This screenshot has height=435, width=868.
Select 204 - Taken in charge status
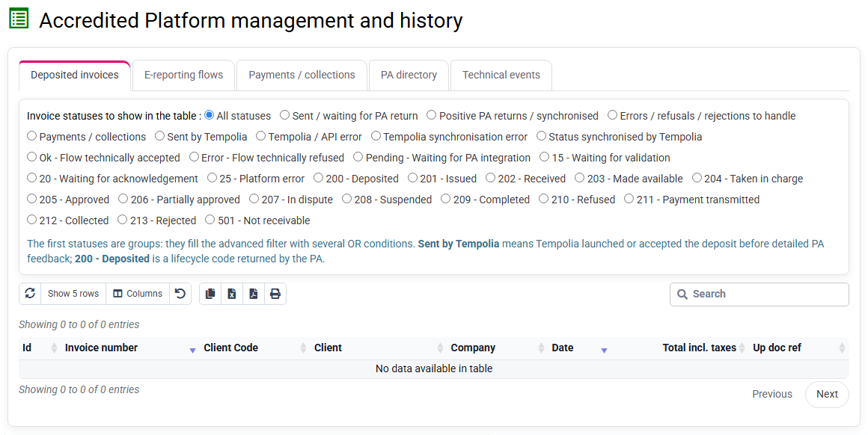697,178
